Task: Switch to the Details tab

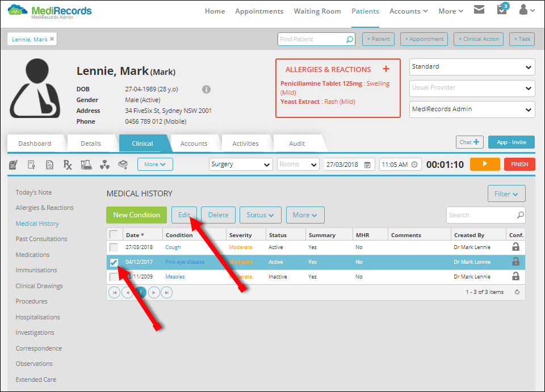Action: coord(91,144)
